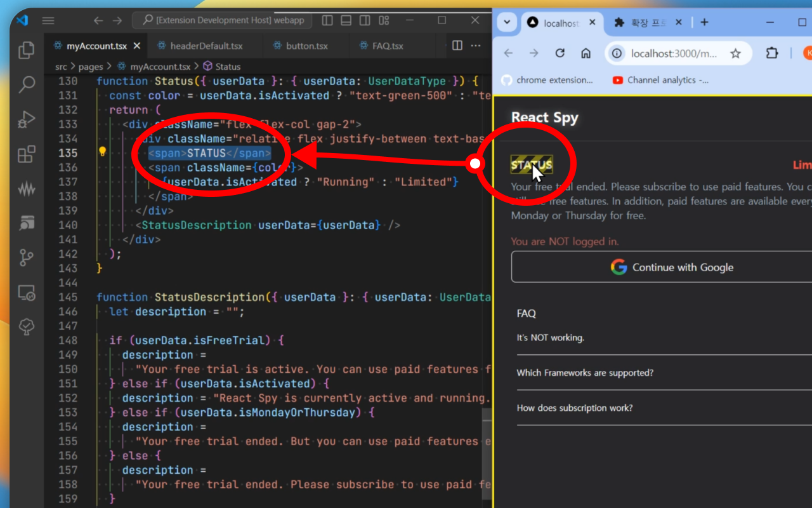Open the Chrome extensions puzzle menu
Image resolution: width=812 pixels, height=508 pixels.
tap(771, 53)
